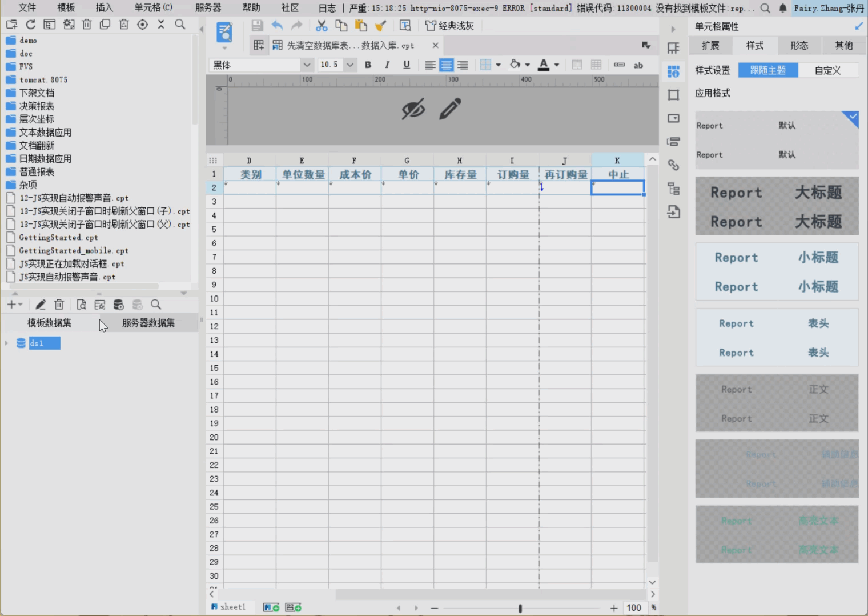Click the large blue preview report icon

coord(224,33)
